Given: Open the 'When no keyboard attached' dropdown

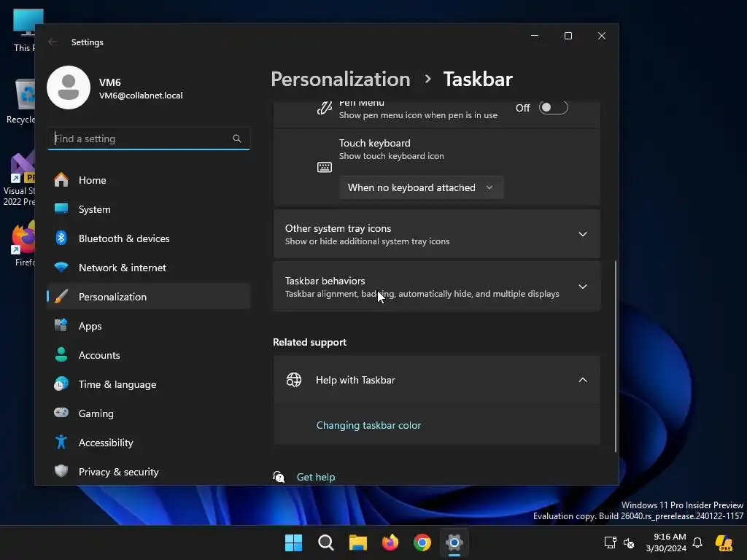Looking at the screenshot, I should 421,187.
